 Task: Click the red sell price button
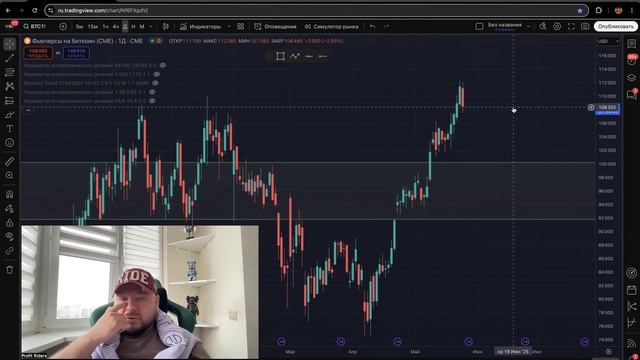pyautogui.click(x=38, y=53)
